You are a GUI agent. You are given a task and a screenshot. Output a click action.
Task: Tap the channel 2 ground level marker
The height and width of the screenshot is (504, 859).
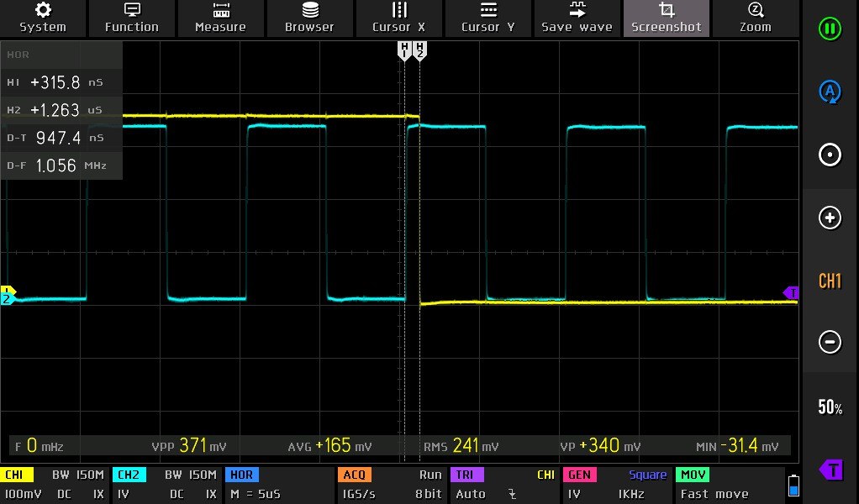[x=7, y=299]
